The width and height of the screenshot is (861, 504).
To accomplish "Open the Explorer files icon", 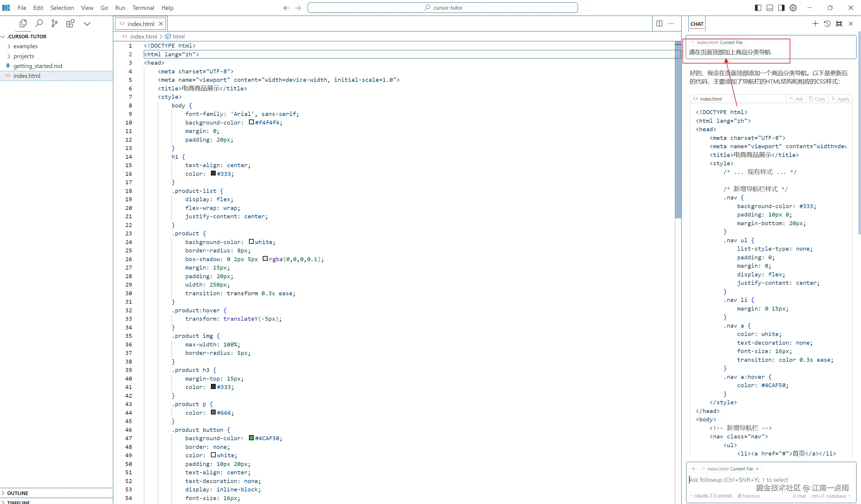I will click(x=23, y=23).
